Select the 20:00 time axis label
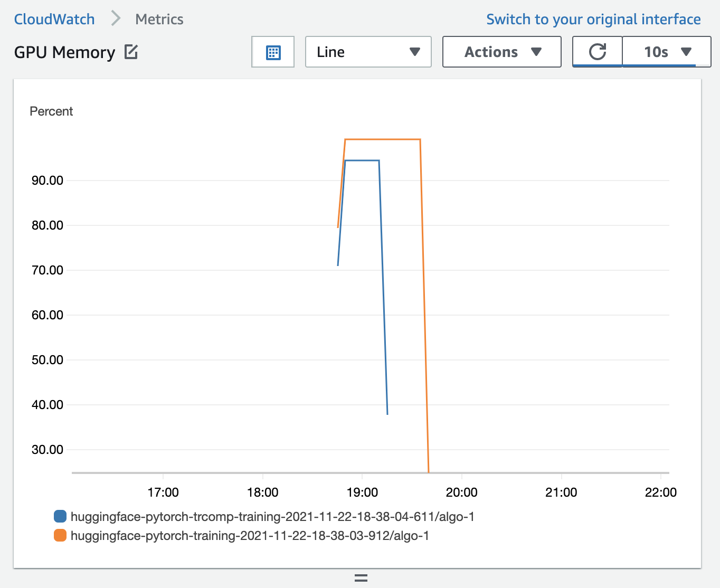Screen dimensions: 720x588 click(x=461, y=492)
